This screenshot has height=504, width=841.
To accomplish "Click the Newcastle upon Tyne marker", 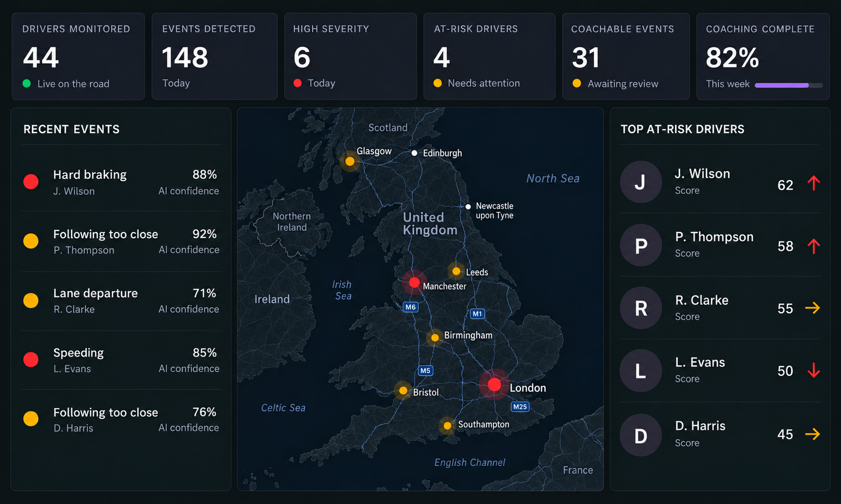I will pos(468,207).
